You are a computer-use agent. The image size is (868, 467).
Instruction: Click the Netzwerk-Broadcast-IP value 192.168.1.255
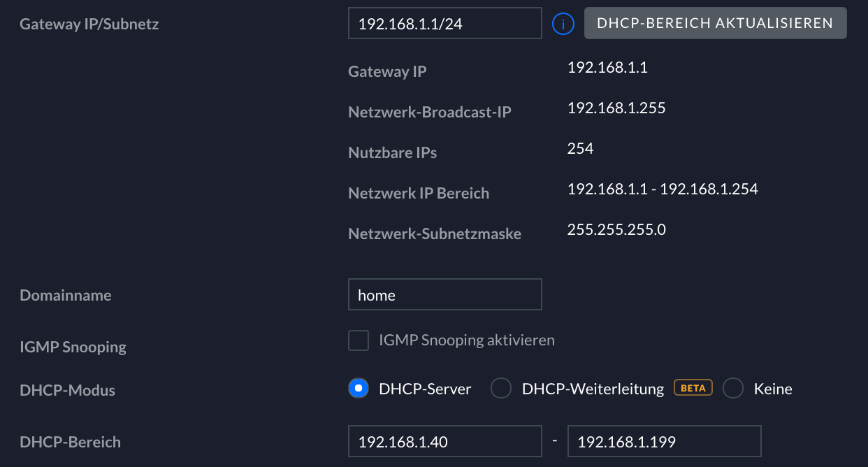pos(616,108)
